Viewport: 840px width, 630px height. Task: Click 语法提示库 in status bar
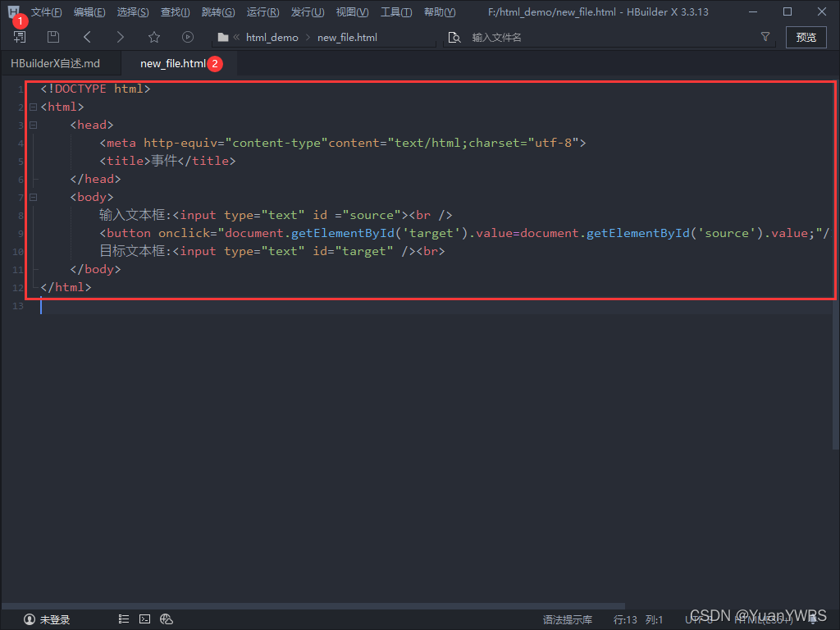tap(568, 619)
